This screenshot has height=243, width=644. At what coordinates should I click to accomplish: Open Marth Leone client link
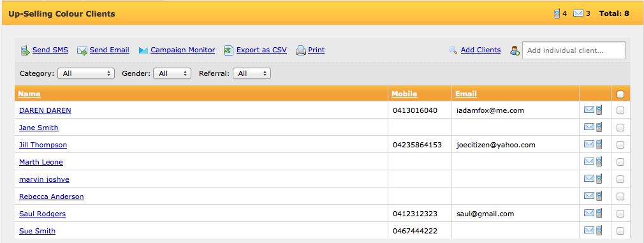pos(41,162)
